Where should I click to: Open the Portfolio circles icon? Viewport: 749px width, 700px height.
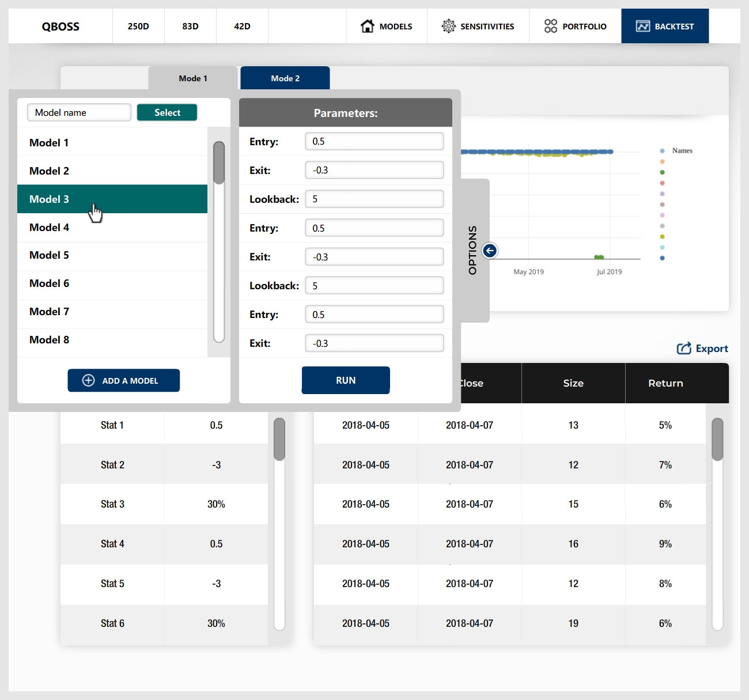point(550,26)
